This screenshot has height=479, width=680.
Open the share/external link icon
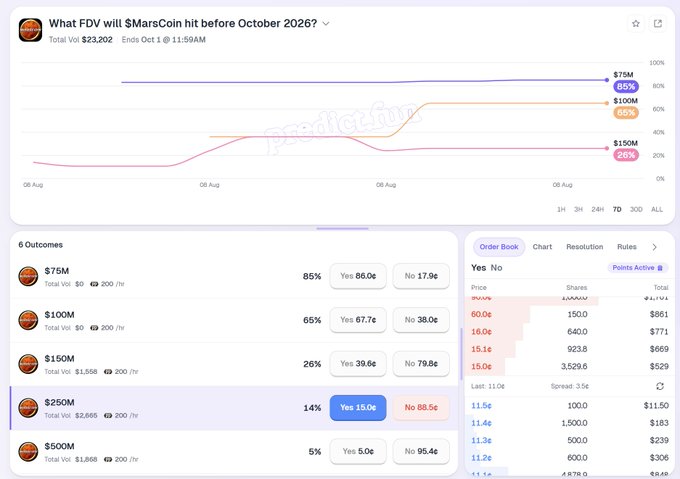tap(657, 24)
